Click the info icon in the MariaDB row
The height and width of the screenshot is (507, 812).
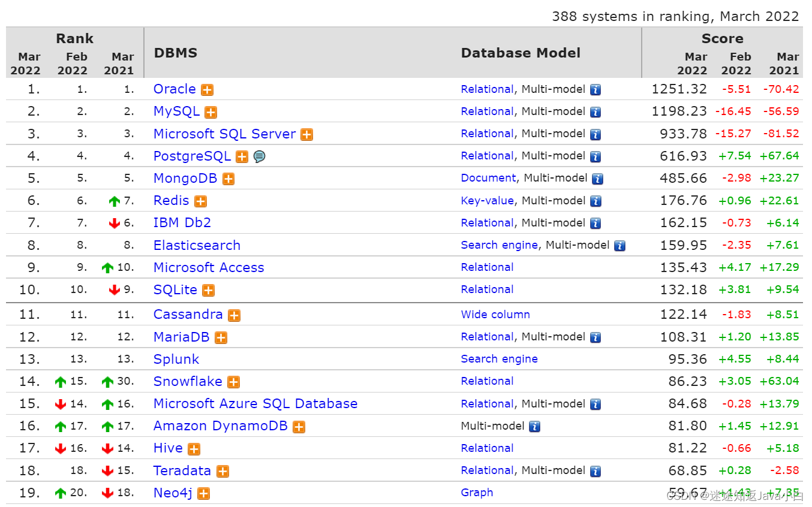pyautogui.click(x=596, y=337)
